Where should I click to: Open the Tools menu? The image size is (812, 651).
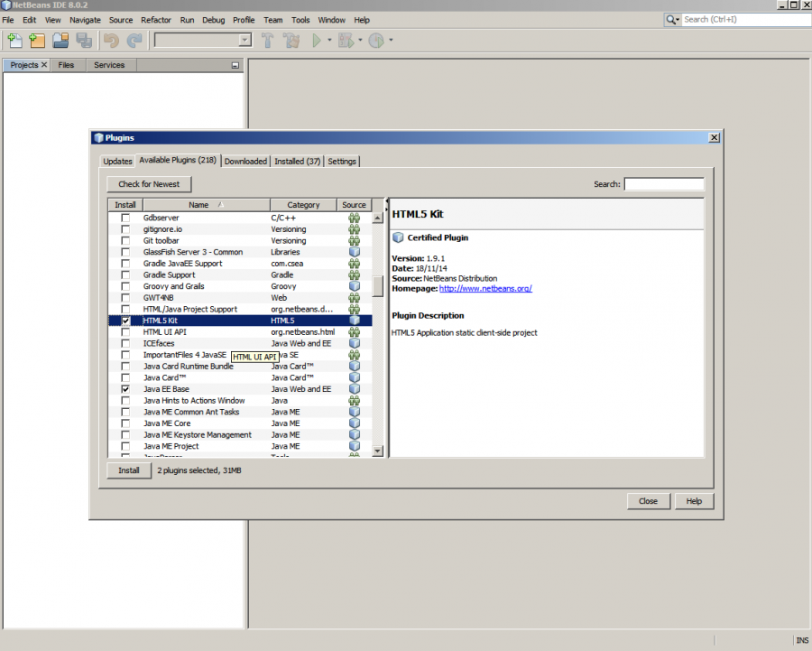click(300, 19)
